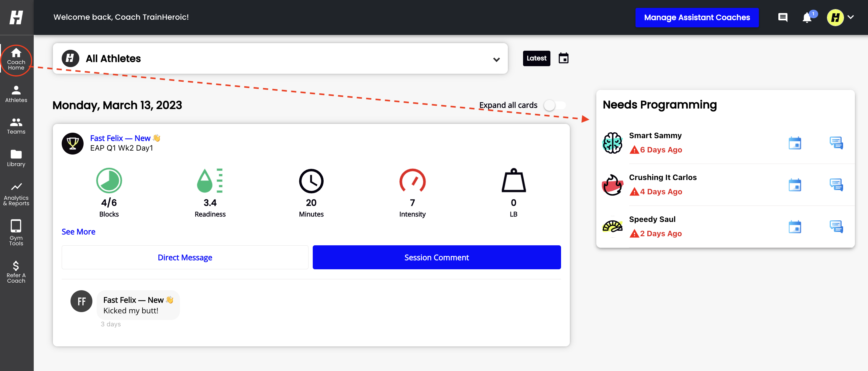Click the Intensity gauge icon
This screenshot has width=868, height=371.
pyautogui.click(x=412, y=180)
